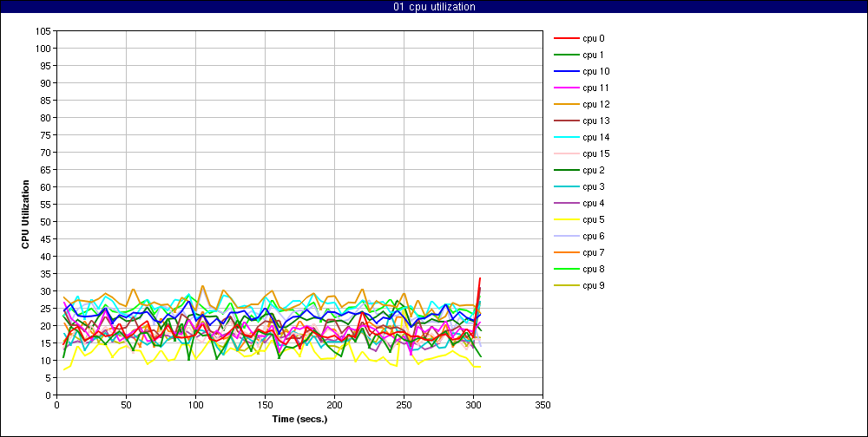Select the cpu 8 legend label
The image size is (868, 437).
tap(594, 269)
